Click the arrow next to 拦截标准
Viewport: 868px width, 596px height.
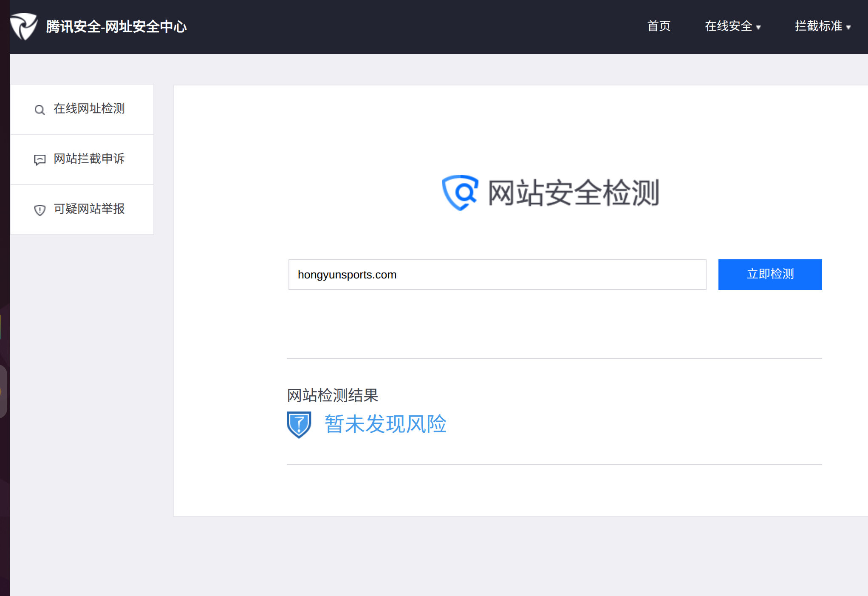click(x=848, y=28)
